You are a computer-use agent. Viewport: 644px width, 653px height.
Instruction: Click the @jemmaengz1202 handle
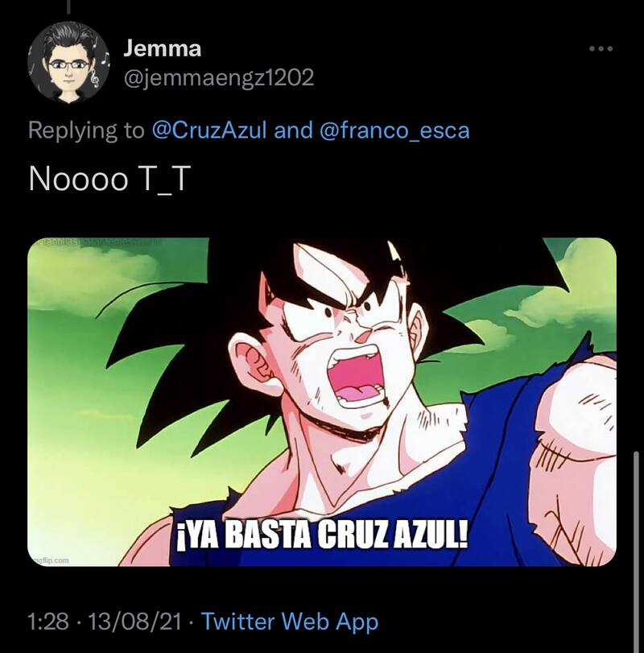coord(218,77)
